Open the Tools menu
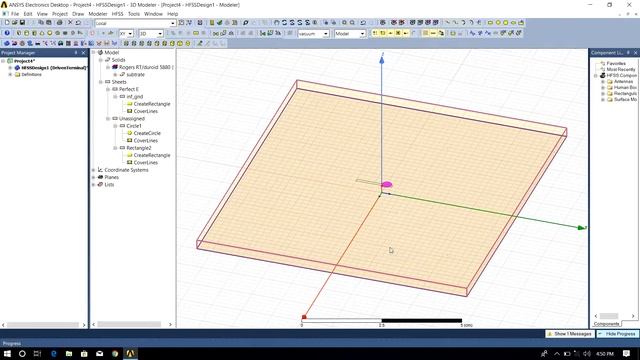Viewport: 640px width, 360px height. [x=134, y=13]
